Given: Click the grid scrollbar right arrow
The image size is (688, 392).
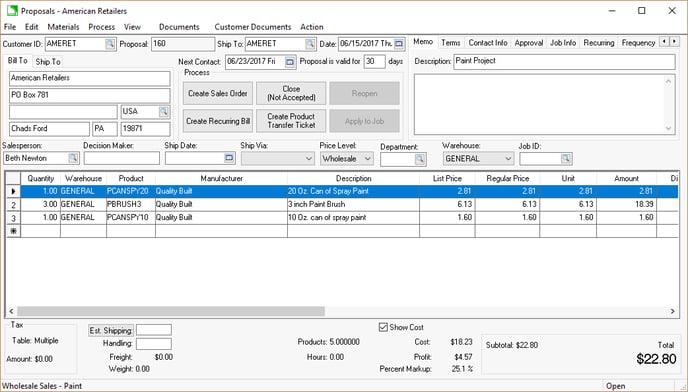Looking at the screenshot, I should coord(673,311).
